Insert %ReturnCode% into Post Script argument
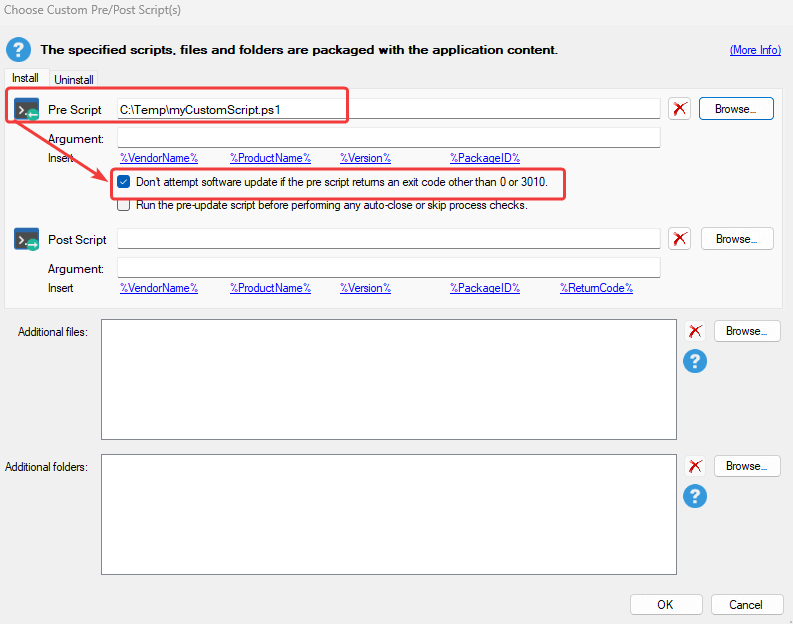 pos(596,288)
